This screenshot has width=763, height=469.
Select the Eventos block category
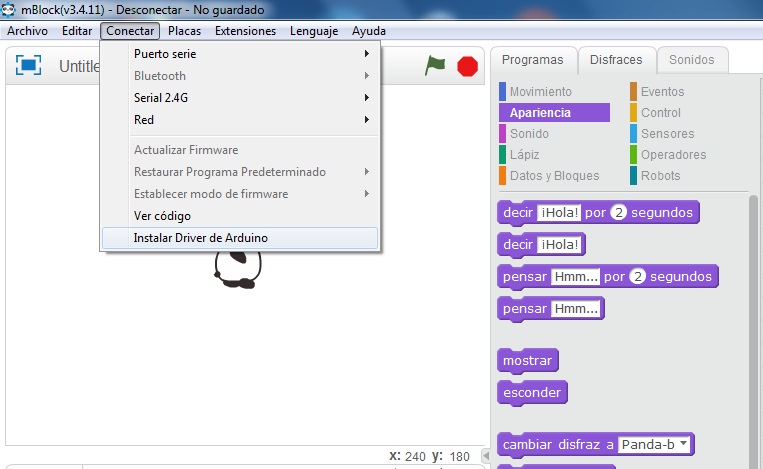click(662, 92)
